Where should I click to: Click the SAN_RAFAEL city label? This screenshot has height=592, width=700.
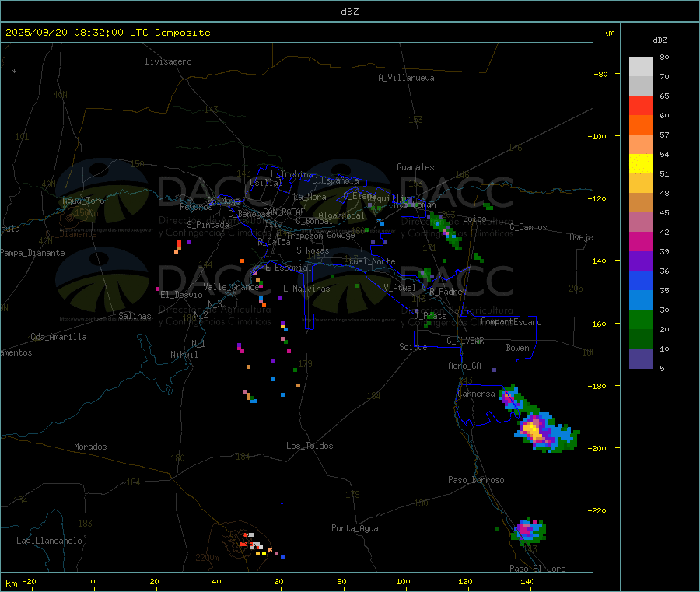[x=285, y=212]
